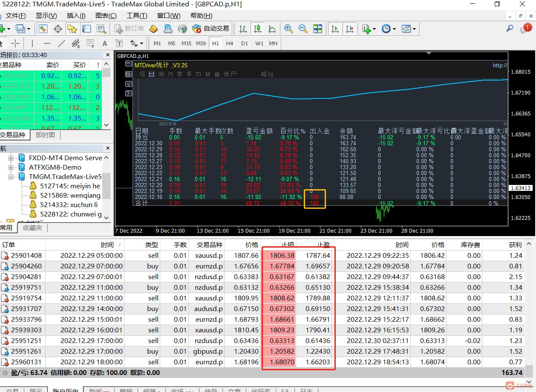Toggle the Market Watch panel icon

tap(43, 29)
